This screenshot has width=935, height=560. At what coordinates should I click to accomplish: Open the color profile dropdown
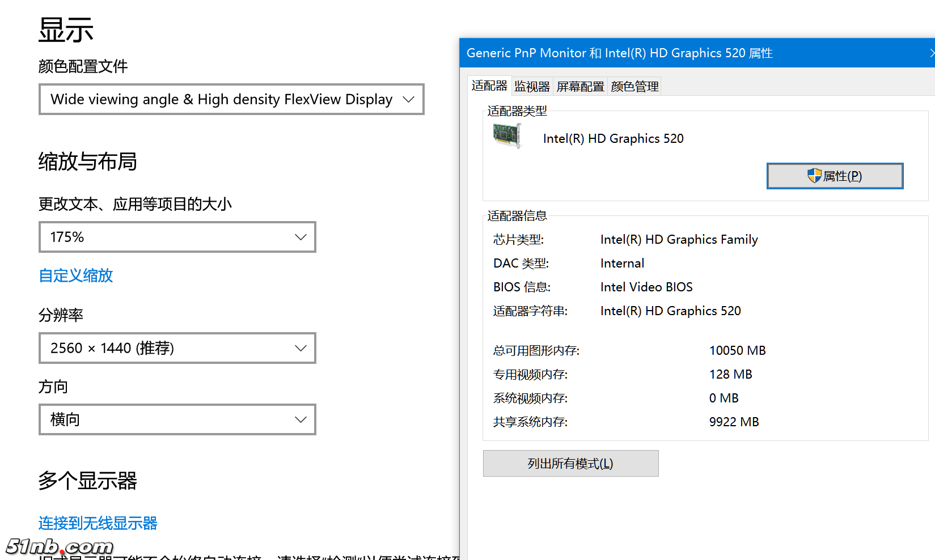[231, 99]
